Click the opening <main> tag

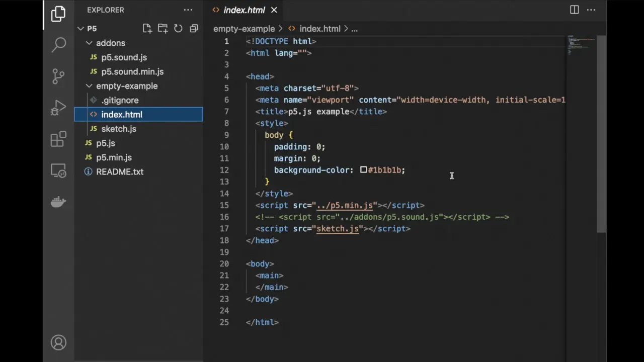point(269,276)
